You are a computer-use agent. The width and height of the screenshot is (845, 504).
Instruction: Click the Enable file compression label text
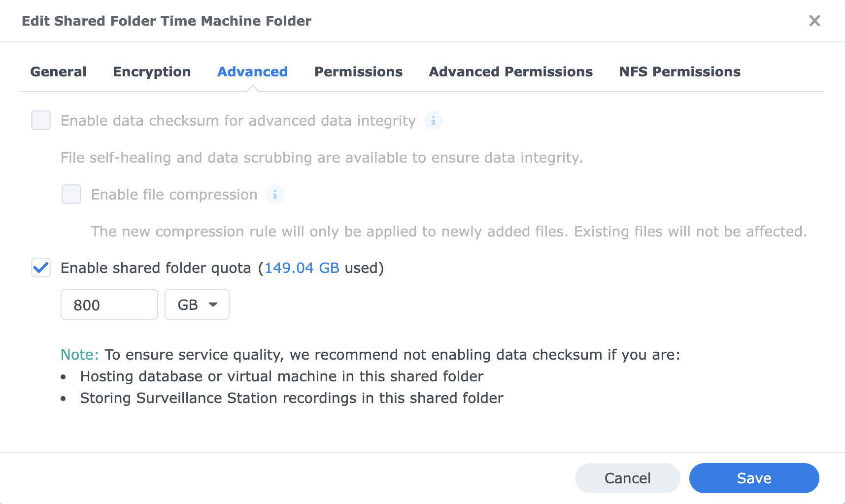pyautogui.click(x=174, y=195)
